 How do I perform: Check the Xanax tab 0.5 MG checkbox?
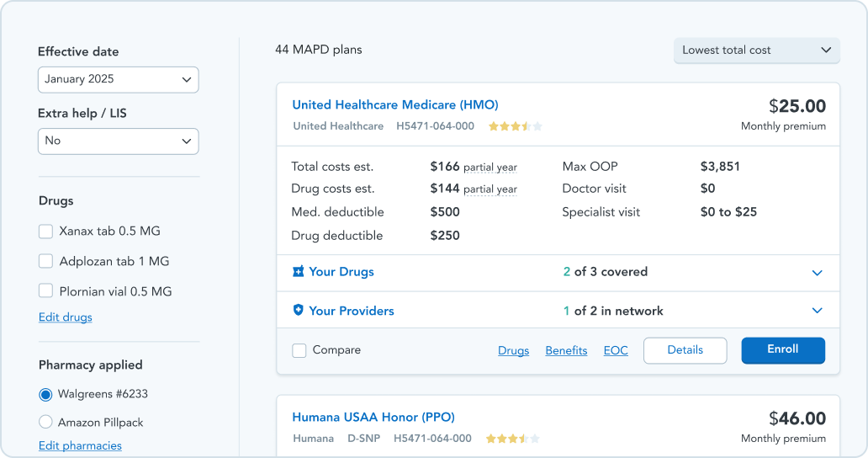tap(46, 231)
